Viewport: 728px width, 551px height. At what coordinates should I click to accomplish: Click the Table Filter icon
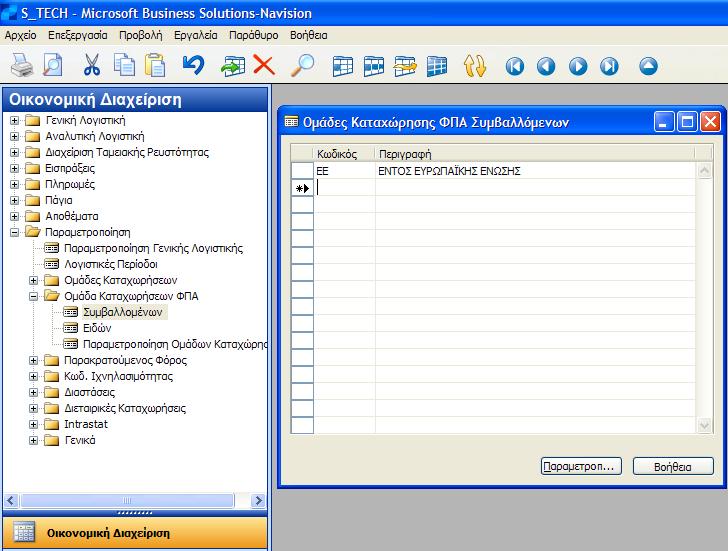(x=374, y=66)
